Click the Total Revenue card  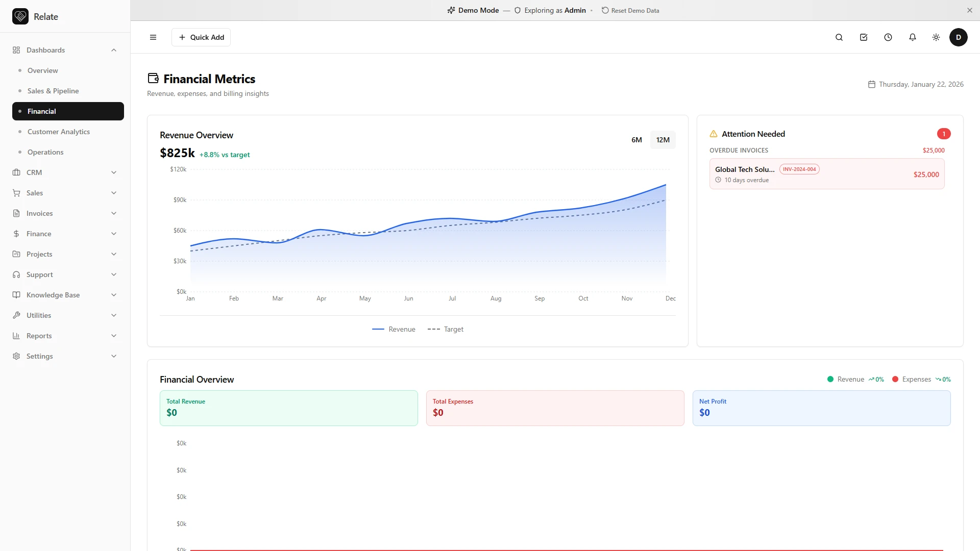coord(289,408)
